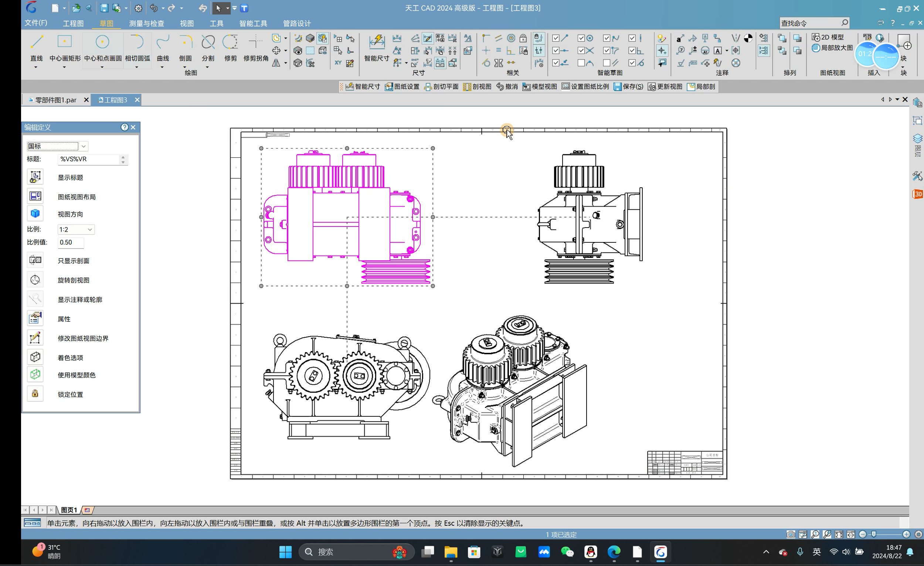The width and height of the screenshot is (924, 566).
Task: Toggle the intersection X snap checkbox
Action: click(x=581, y=50)
